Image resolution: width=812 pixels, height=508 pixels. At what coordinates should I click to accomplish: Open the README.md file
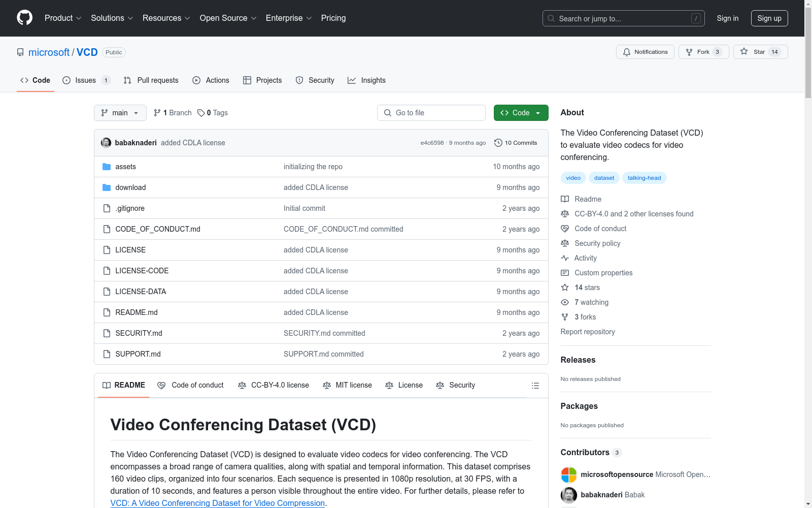[137, 312]
